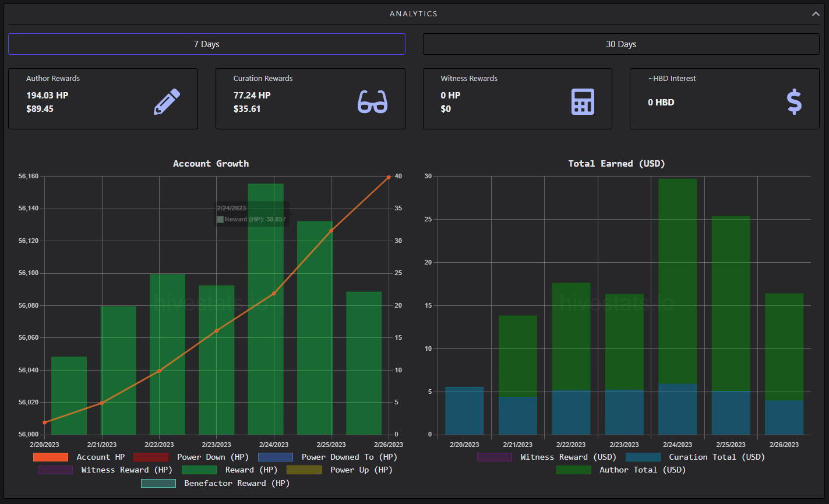The width and height of the screenshot is (829, 504).
Task: Toggle Account HP legend swatch
Action: (x=51, y=457)
